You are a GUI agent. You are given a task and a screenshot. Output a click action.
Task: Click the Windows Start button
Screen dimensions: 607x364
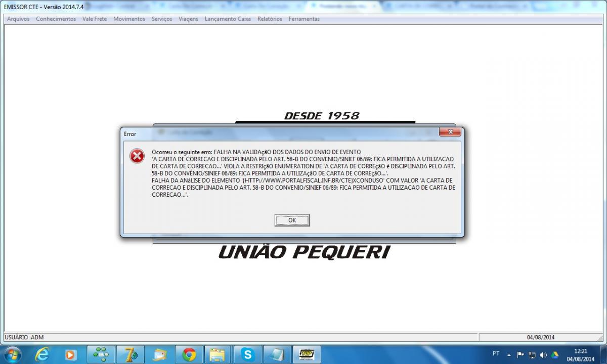point(12,354)
